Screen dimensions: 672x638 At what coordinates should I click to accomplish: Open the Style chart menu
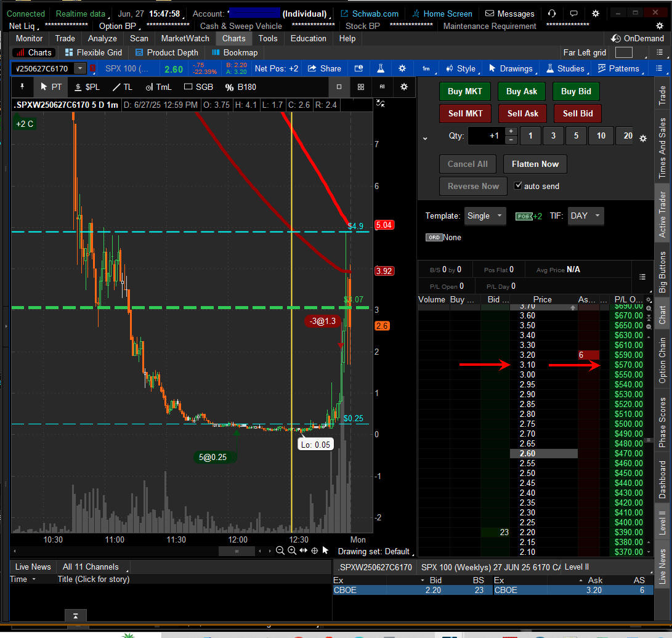pyautogui.click(x=461, y=68)
